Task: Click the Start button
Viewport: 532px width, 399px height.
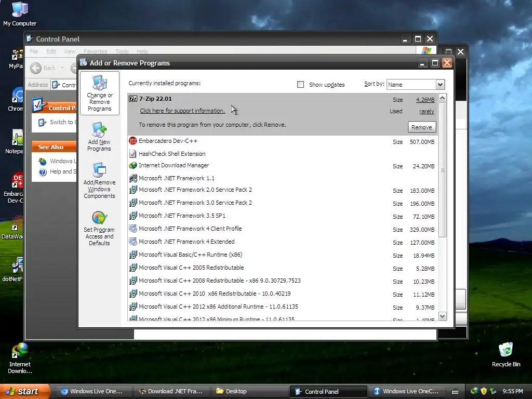Action: pyautogui.click(x=25, y=391)
